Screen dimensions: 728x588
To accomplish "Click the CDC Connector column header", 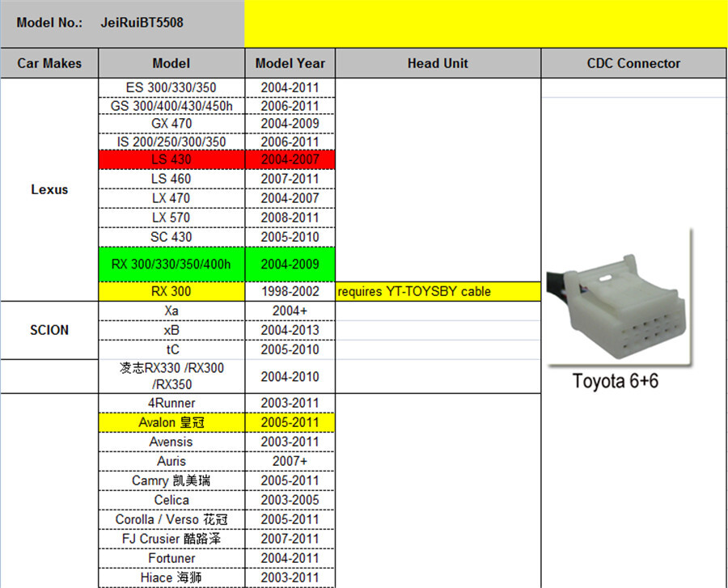I will [x=633, y=63].
